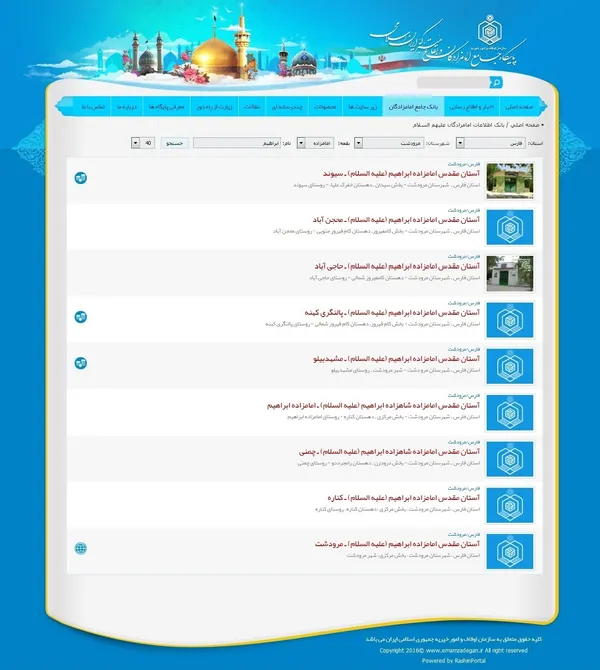
Task: Open multimedia icon on سیوند row
Action: point(81,178)
